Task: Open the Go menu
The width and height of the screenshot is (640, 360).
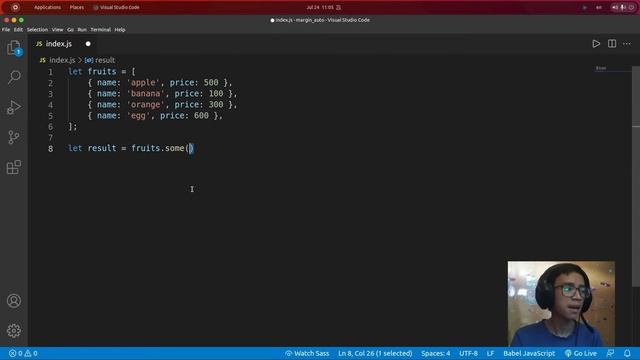Action: pos(71,30)
